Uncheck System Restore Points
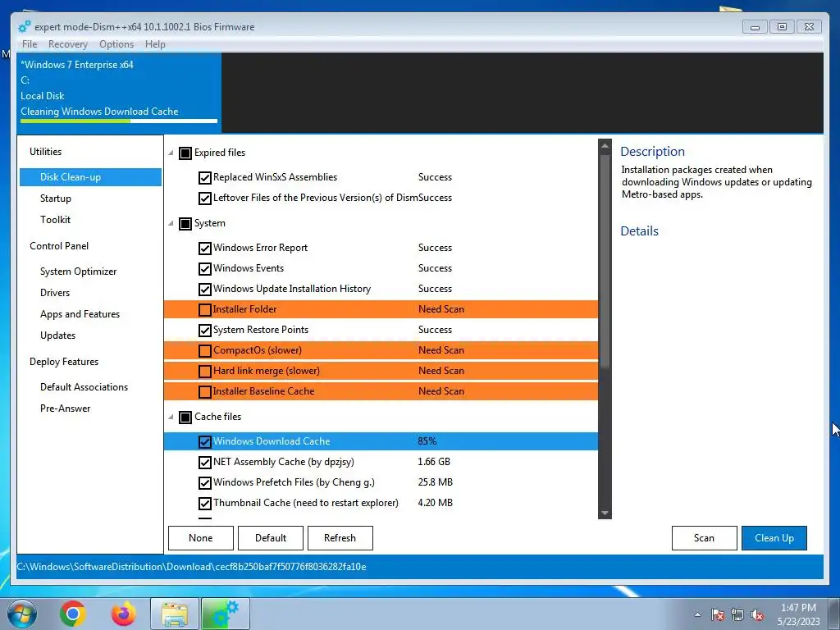Image resolution: width=840 pixels, height=630 pixels. 204,331
